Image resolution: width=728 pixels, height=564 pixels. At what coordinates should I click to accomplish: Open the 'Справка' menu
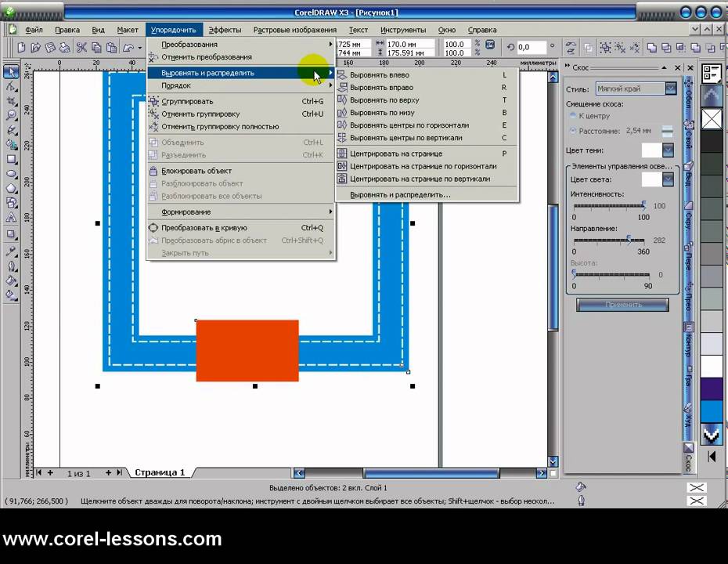[x=482, y=30]
